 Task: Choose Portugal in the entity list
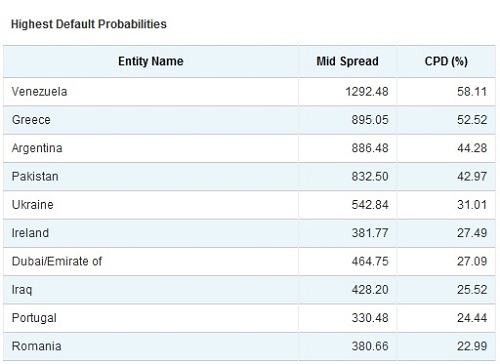point(34,318)
